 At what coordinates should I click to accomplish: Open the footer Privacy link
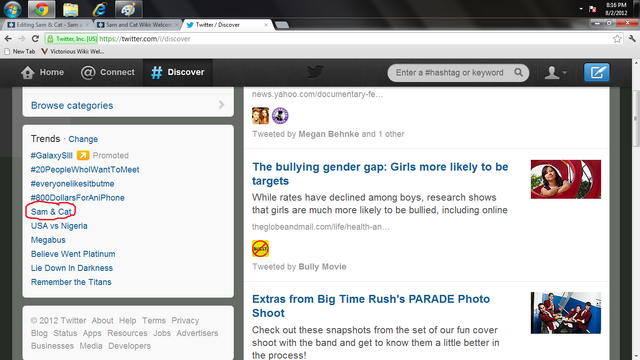pos(185,320)
